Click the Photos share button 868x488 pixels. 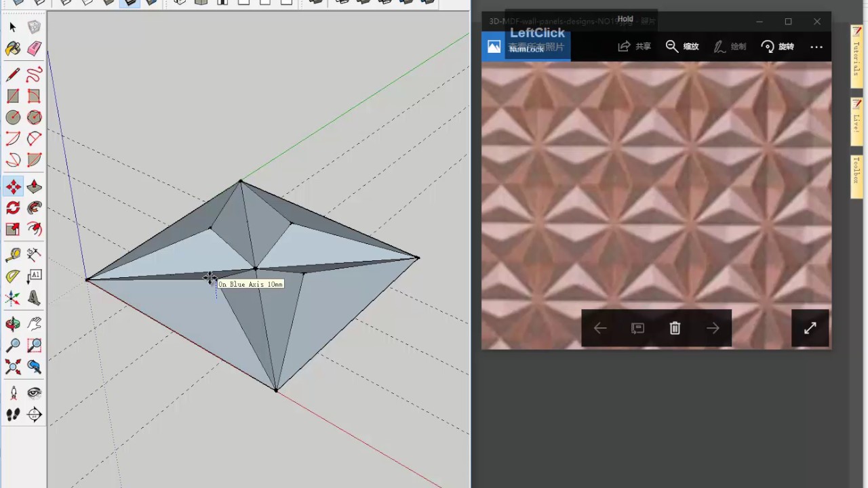[635, 46]
